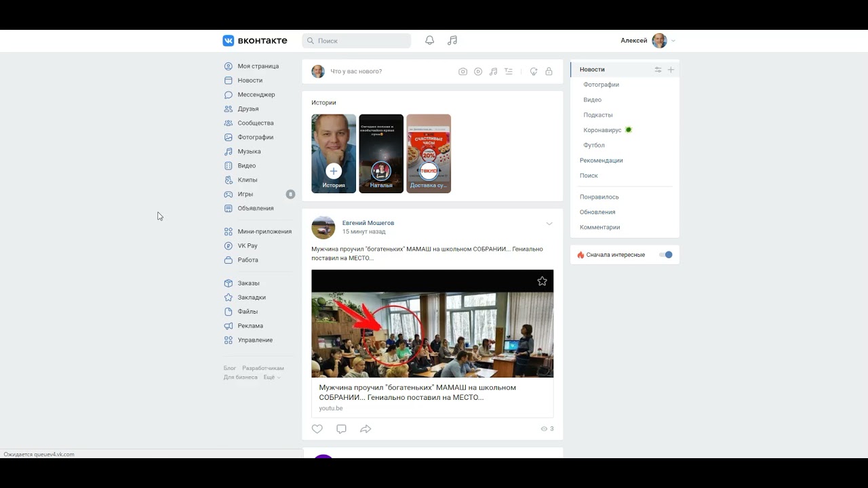The height and width of the screenshot is (488, 868).
Task: Toggle the Сначала интересные switch
Action: (666, 255)
